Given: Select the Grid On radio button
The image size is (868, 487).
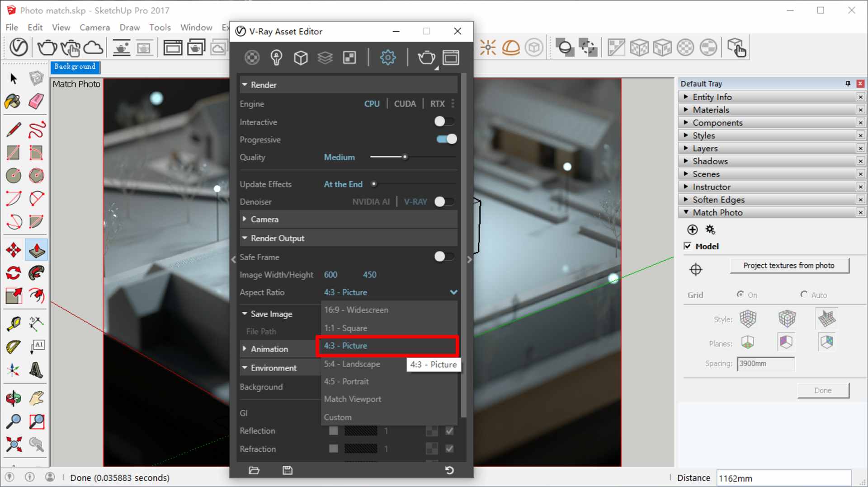Looking at the screenshot, I should pos(741,295).
